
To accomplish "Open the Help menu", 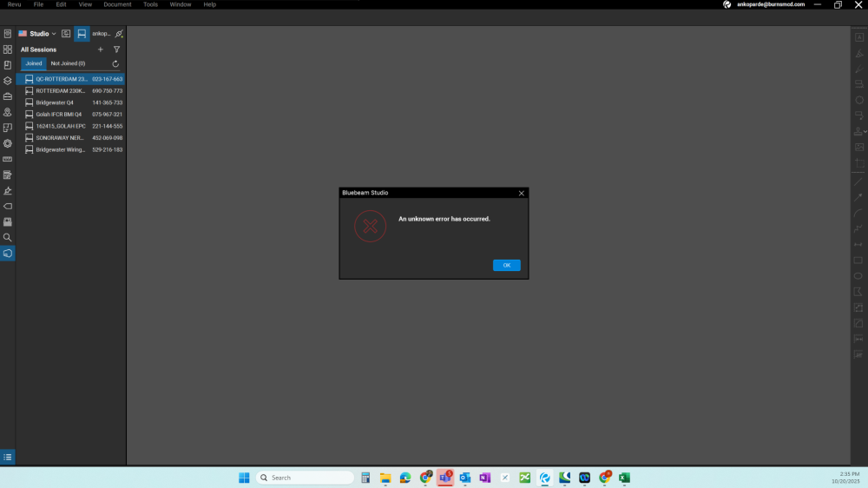I will coord(210,4).
